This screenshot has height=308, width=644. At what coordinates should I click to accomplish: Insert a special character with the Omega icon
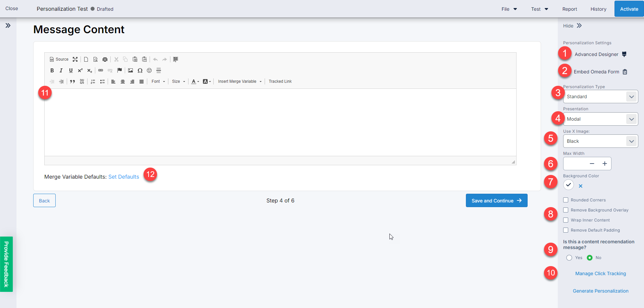[x=140, y=70]
